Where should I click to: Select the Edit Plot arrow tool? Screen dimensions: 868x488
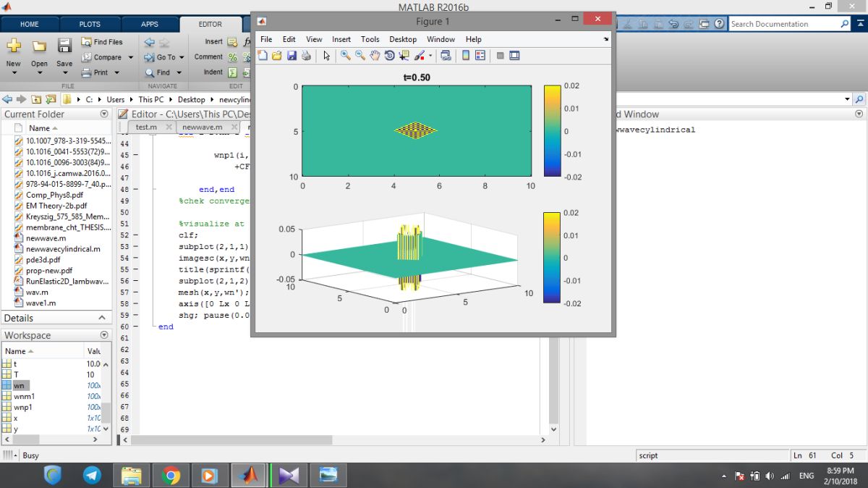coord(327,56)
